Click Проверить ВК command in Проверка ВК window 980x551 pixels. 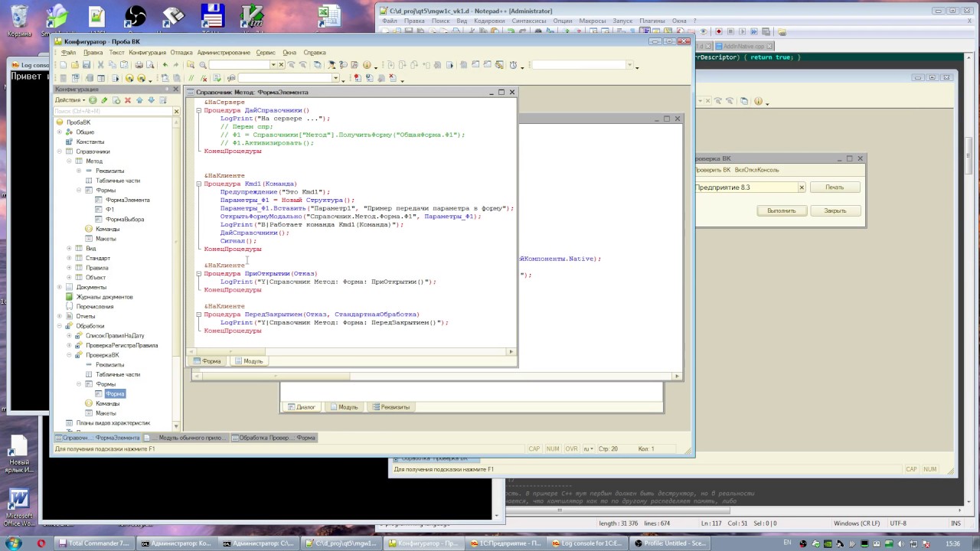[x=713, y=170]
